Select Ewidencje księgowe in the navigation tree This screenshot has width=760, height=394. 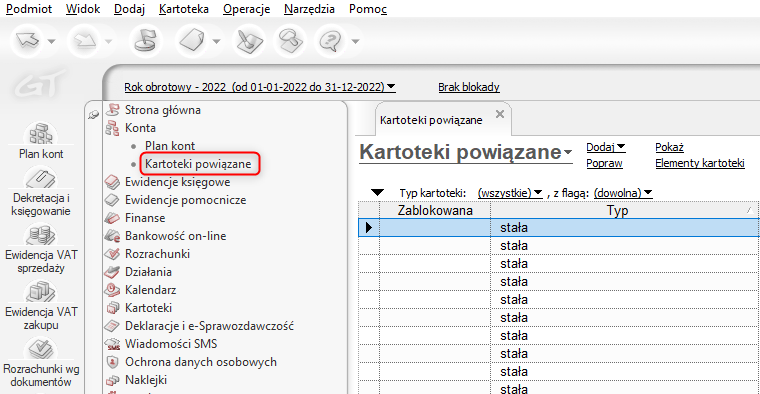click(x=177, y=182)
